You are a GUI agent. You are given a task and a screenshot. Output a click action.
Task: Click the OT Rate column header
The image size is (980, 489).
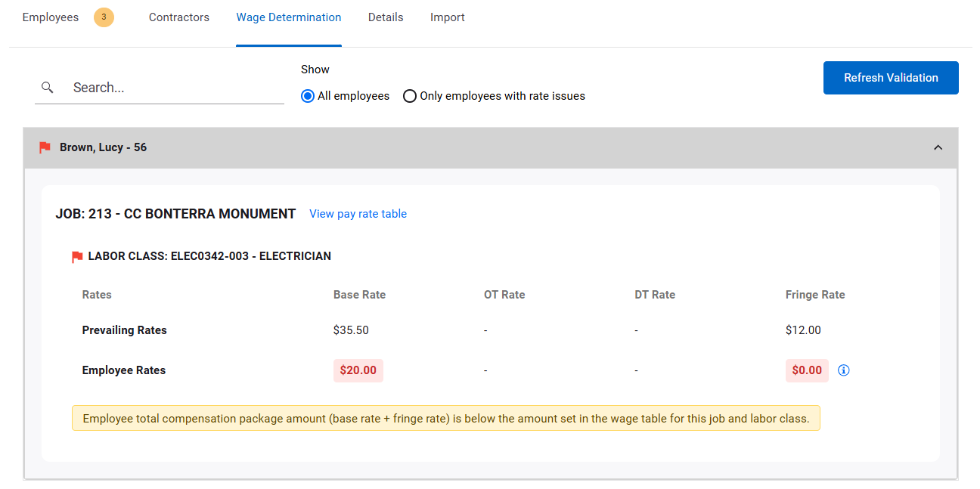point(504,295)
